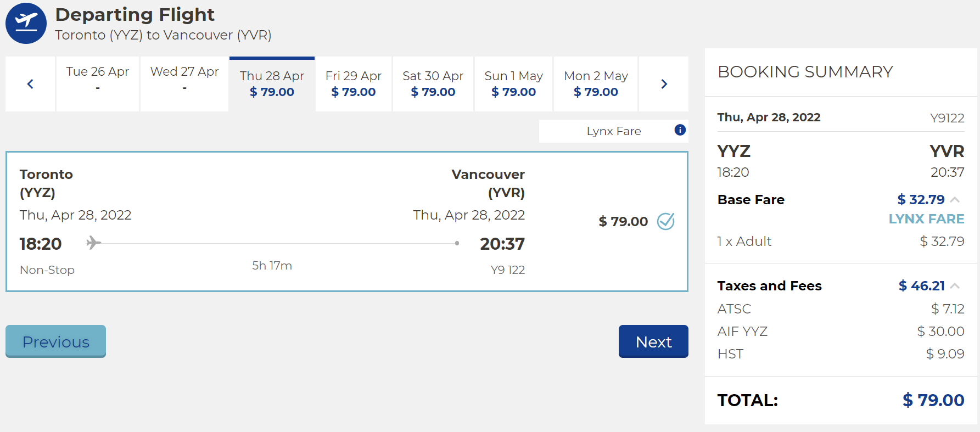Pick the Sat 30 Apr date tab
The height and width of the screenshot is (432, 980).
point(433,84)
